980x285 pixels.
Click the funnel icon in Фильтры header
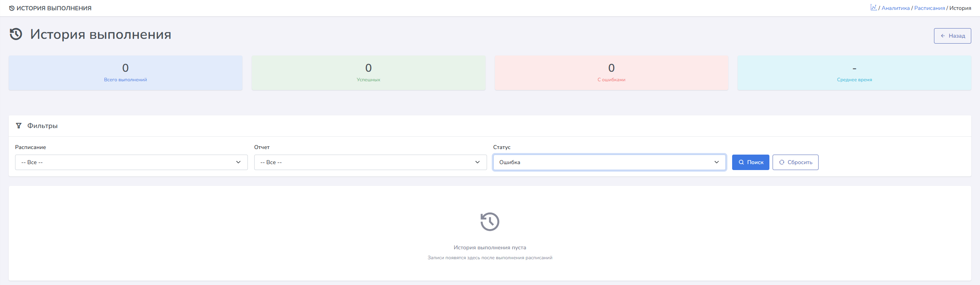click(x=19, y=126)
